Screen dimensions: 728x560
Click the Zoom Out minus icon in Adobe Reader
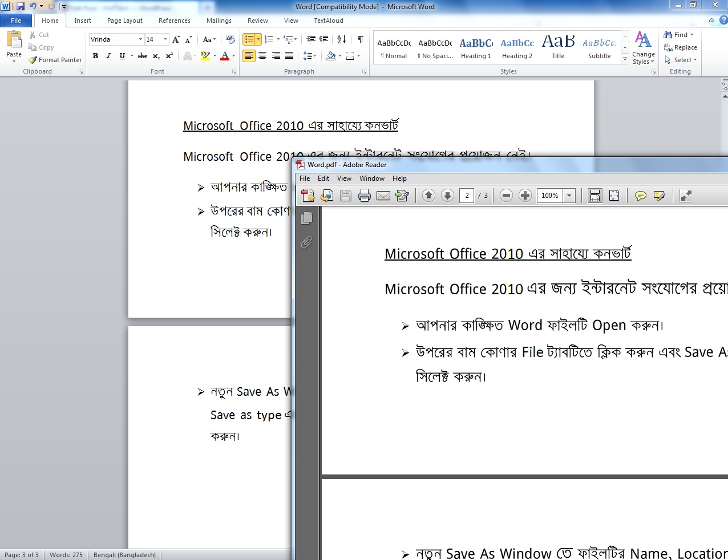[x=506, y=196]
